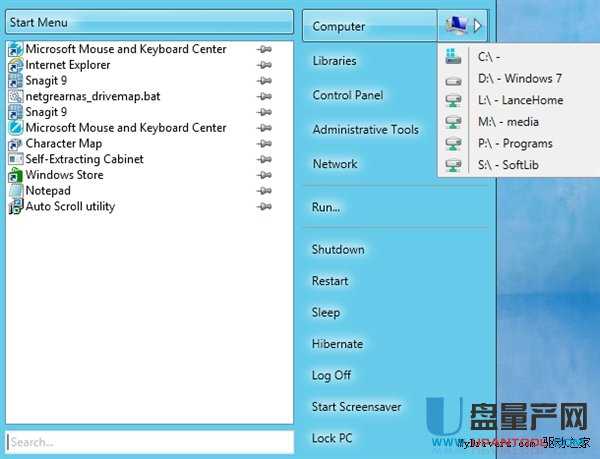
Task: Open the Libraries menu entry
Action: [x=334, y=61]
